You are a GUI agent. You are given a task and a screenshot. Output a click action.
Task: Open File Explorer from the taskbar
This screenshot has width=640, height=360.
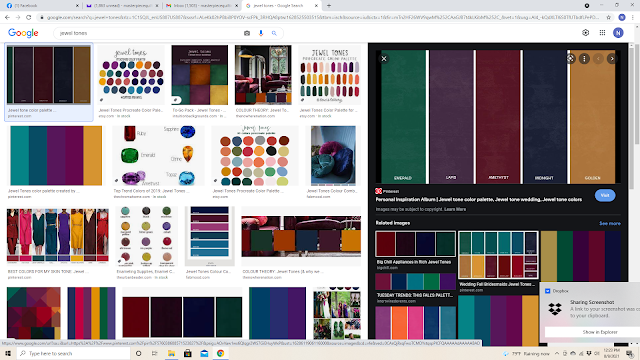tap(171, 353)
